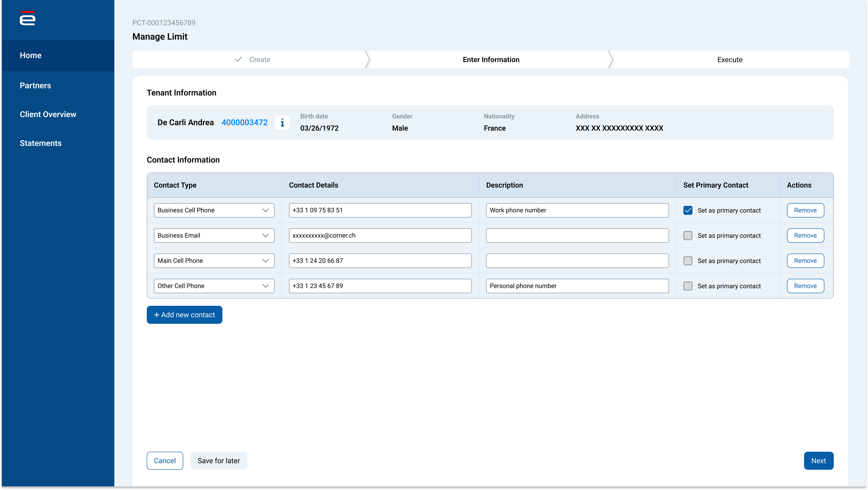
Task: Set Main Cell Phone as primary contact
Action: point(688,261)
